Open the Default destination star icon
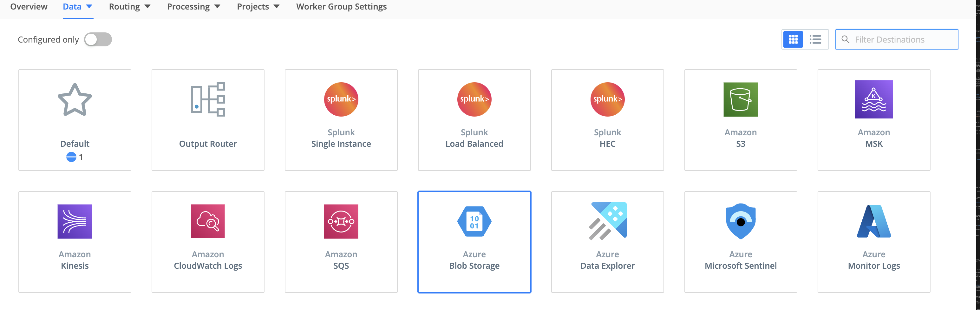The height and width of the screenshot is (310, 980). pos(75,99)
